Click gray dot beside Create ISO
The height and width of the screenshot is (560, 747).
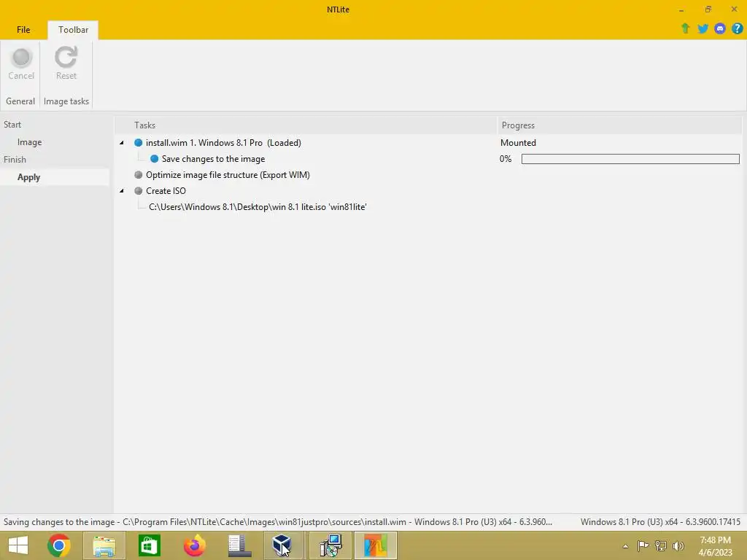(x=138, y=190)
